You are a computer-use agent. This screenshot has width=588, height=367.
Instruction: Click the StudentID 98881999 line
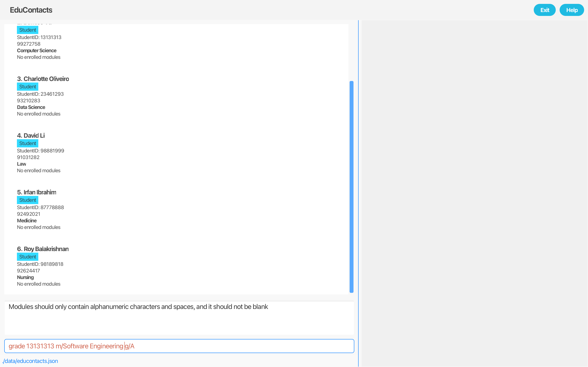[40, 151]
